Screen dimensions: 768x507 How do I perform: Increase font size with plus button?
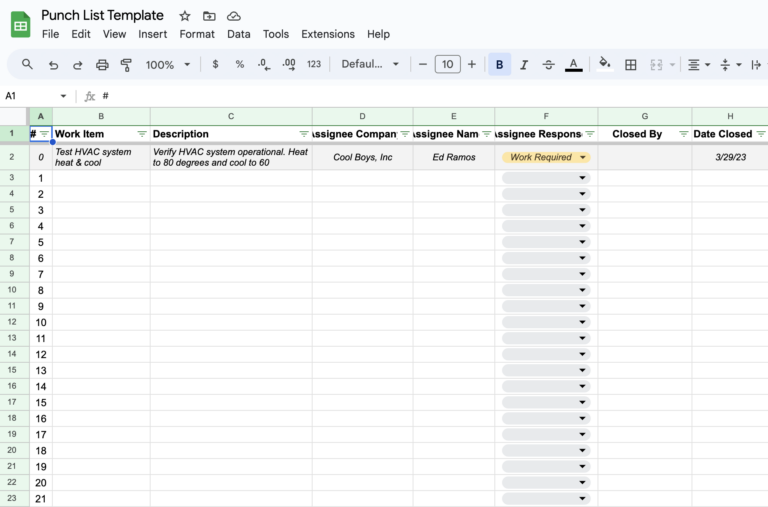pyautogui.click(x=472, y=65)
